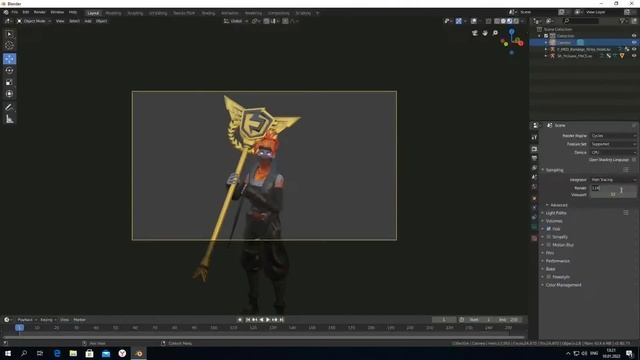Viewport: 640px width, 360px height.
Task: Open the Render properties tab icon
Action: pyautogui.click(x=534, y=149)
